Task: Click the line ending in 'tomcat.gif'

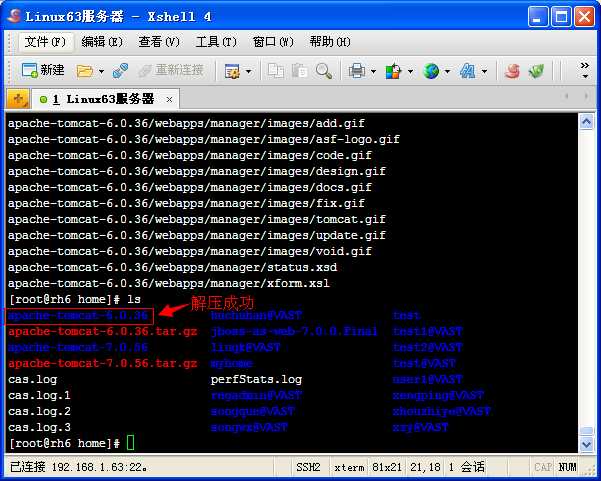Action: click(x=197, y=219)
